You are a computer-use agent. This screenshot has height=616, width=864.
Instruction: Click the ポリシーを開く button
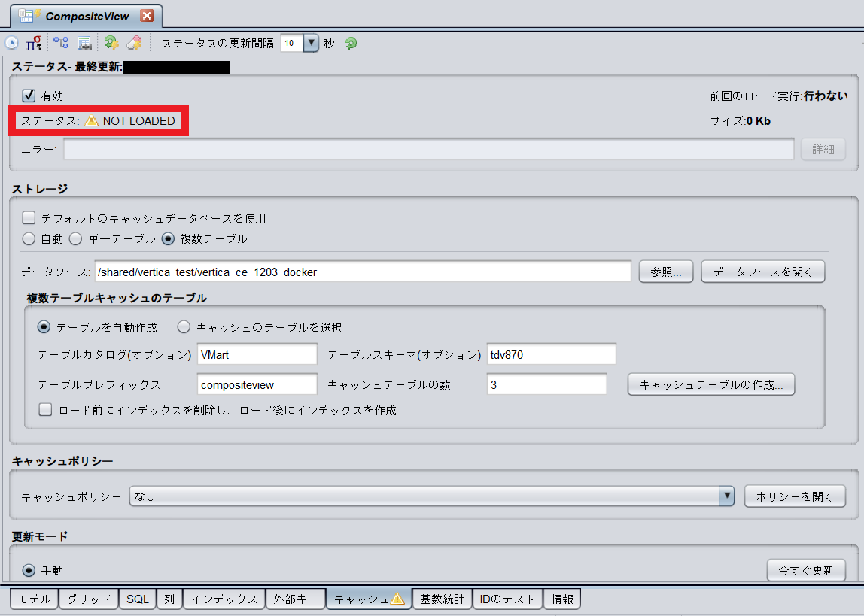795,496
